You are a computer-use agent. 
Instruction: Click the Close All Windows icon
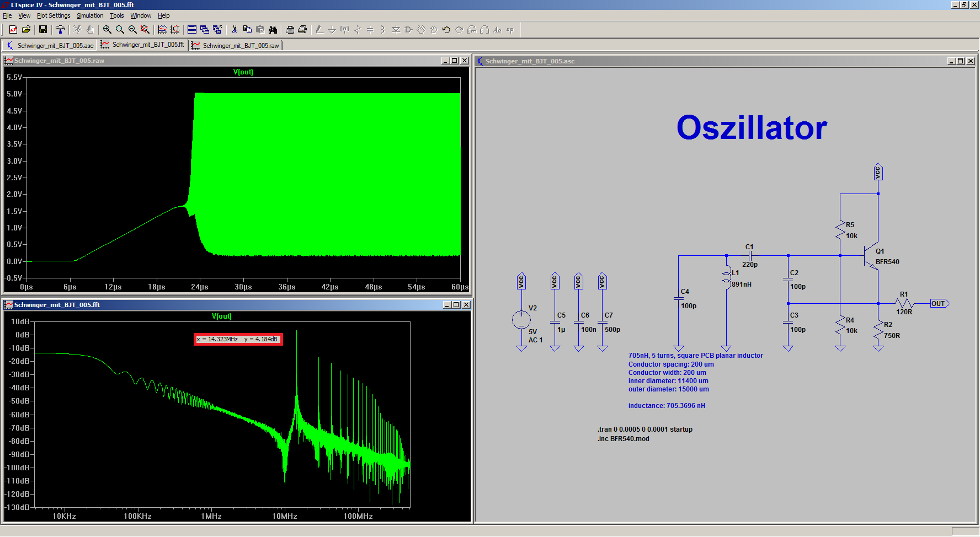tap(217, 30)
